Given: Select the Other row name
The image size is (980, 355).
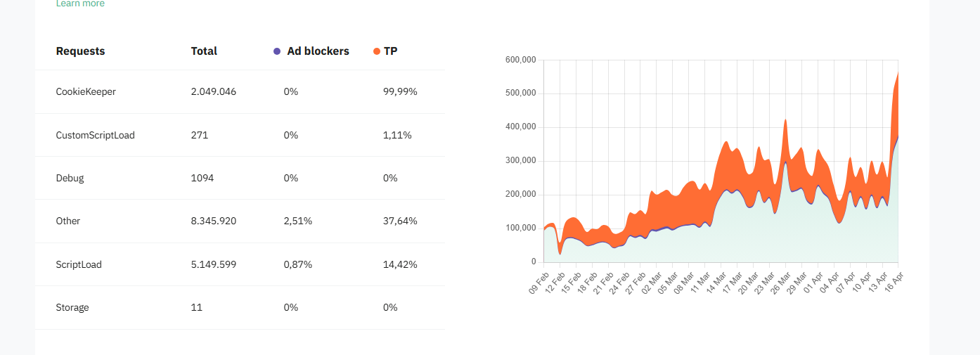Looking at the screenshot, I should pyautogui.click(x=68, y=221).
